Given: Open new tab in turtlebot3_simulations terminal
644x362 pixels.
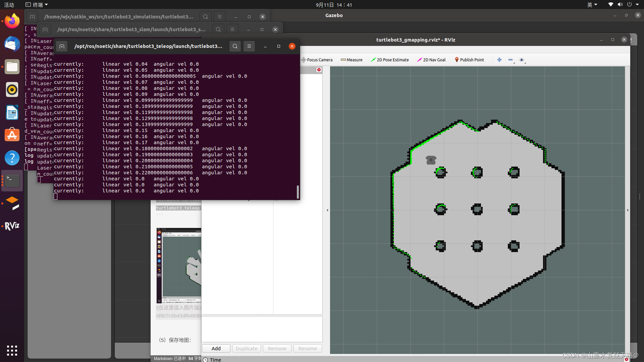Looking at the screenshot, I should point(32,16).
